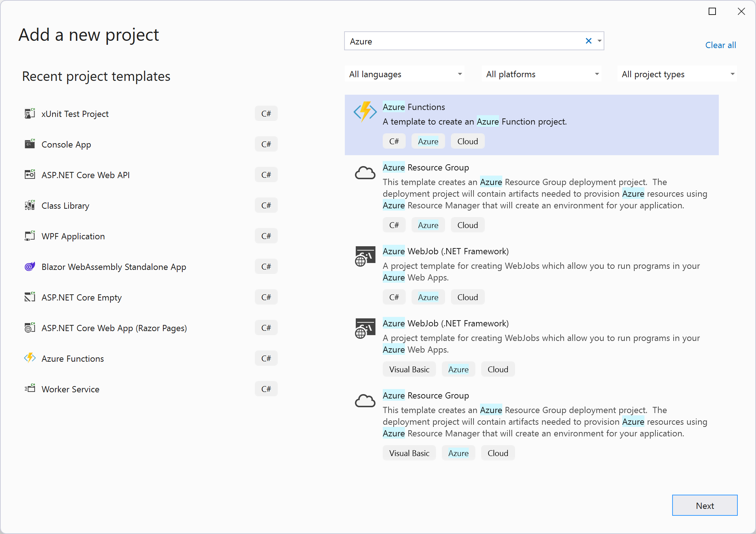Select the C# Azure Resource Group title
The width and height of the screenshot is (756, 534).
(426, 167)
